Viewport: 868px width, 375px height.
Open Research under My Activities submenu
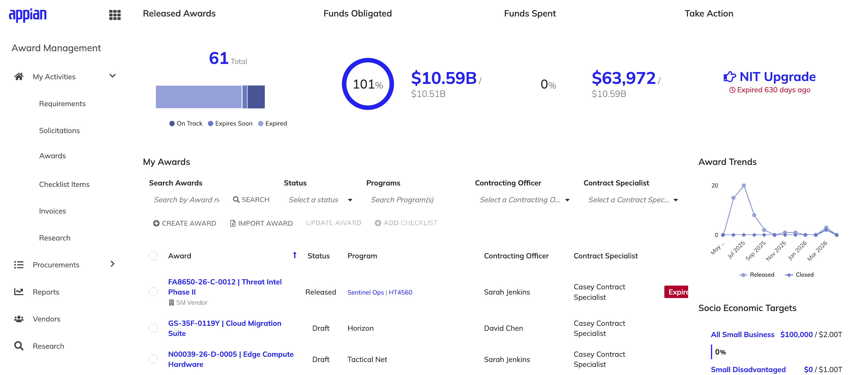[54, 238]
